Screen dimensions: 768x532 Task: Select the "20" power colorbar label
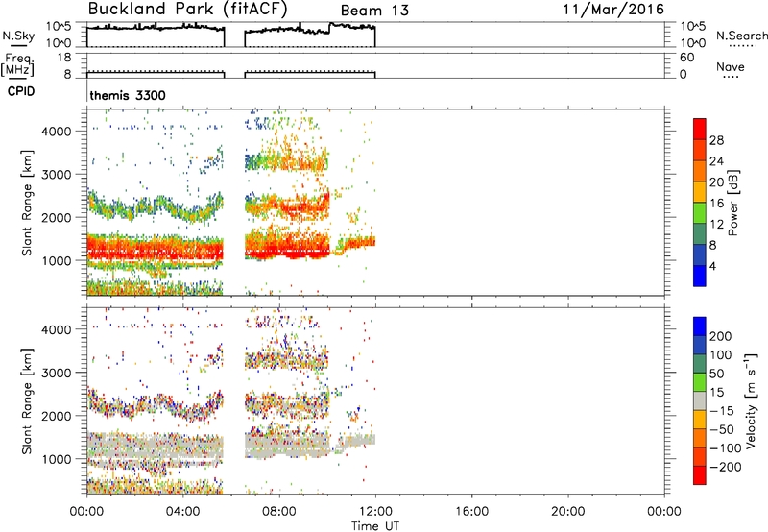tap(716, 182)
